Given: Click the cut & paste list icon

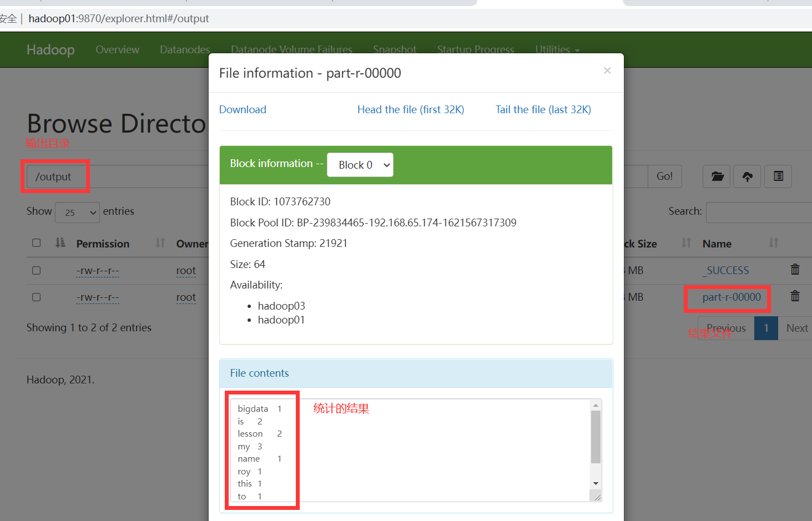Looking at the screenshot, I should click(778, 176).
